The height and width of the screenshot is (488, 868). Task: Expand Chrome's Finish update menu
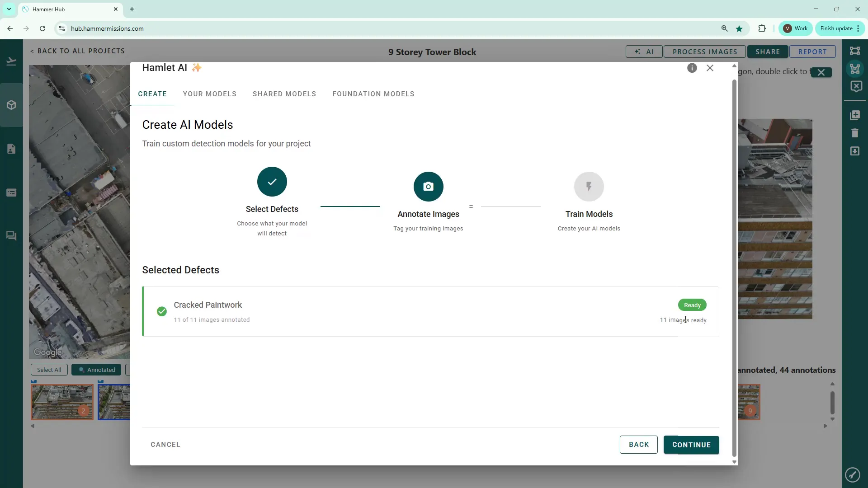tap(840, 28)
